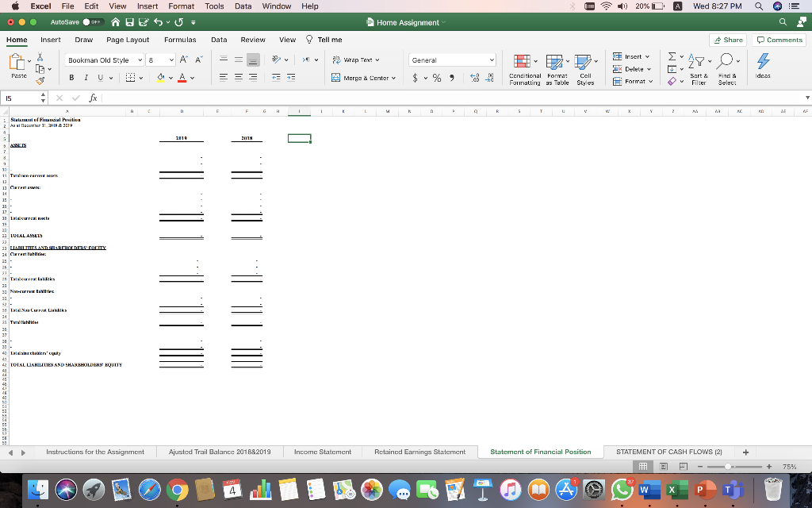This screenshot has width=812, height=508.
Task: Open the Data menu in macOS menu bar
Action: pos(243,6)
